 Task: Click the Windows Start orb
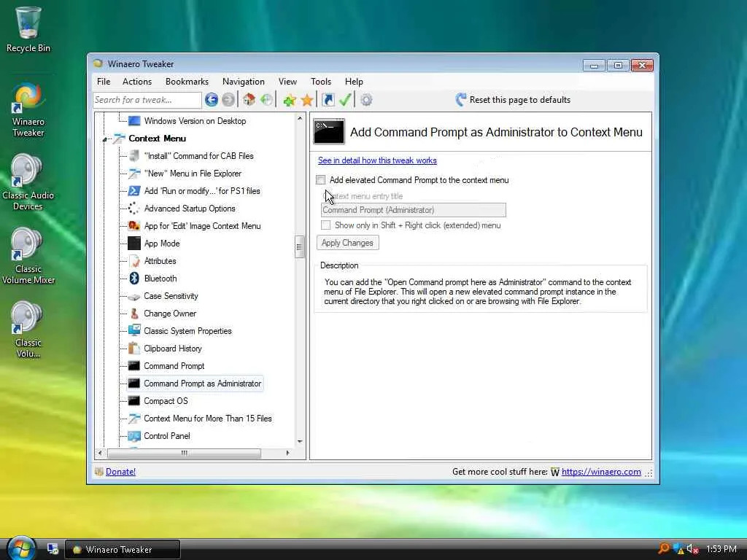click(x=20, y=548)
